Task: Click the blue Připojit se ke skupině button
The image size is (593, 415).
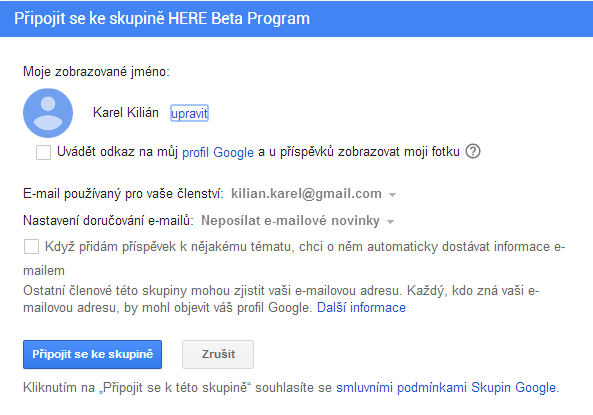Action: [x=92, y=354]
